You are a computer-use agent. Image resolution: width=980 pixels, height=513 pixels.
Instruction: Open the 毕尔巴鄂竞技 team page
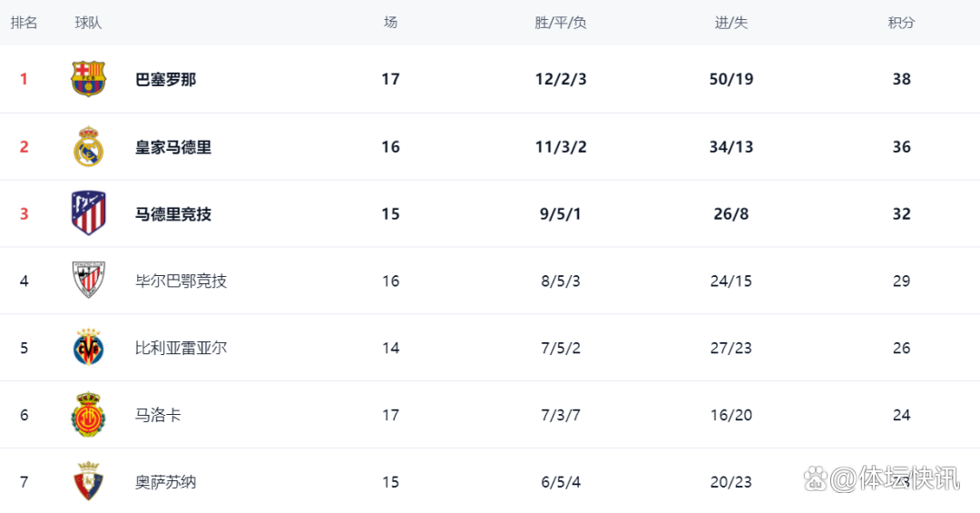181,281
